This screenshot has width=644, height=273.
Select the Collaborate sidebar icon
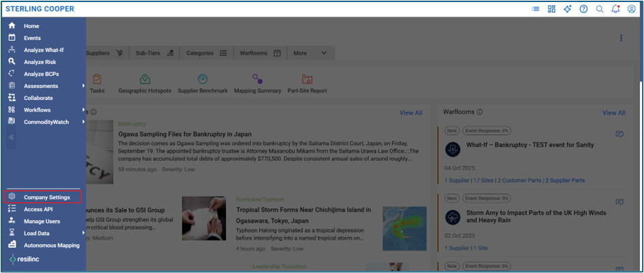coord(12,98)
